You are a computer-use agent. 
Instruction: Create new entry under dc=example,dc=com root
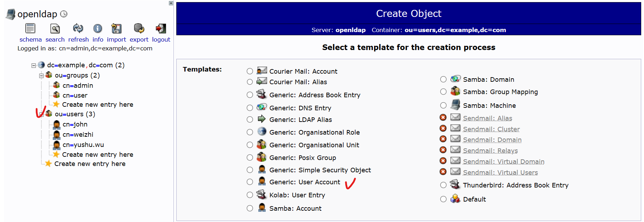point(90,164)
